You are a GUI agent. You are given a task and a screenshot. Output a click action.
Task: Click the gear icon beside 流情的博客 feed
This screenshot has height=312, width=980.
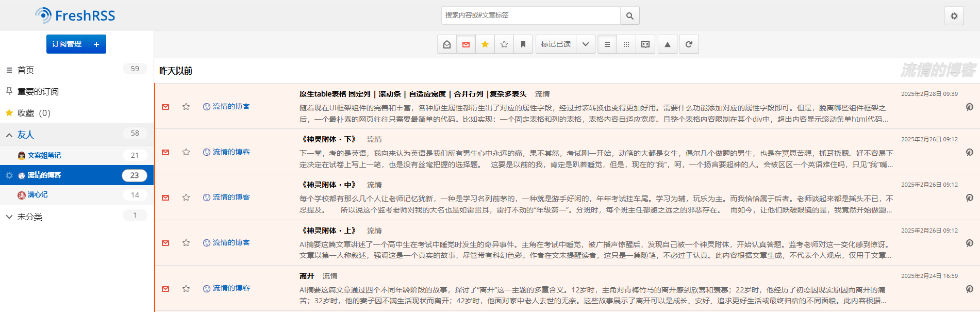click(x=9, y=175)
